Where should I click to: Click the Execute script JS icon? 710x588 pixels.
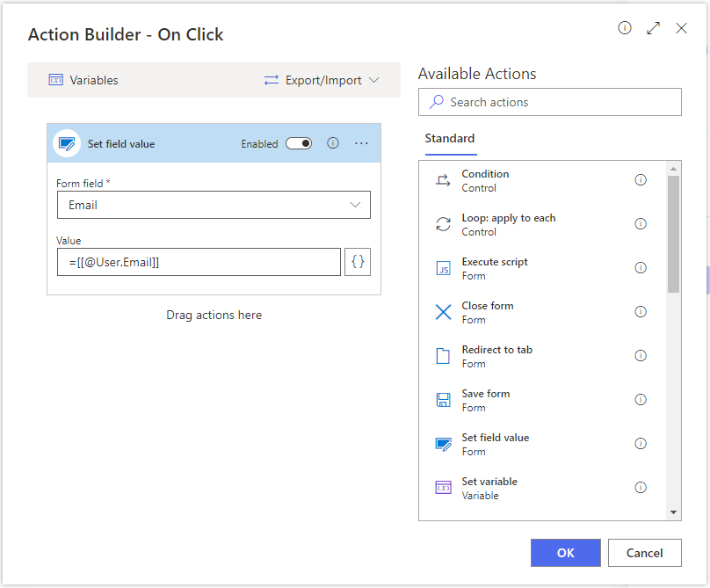click(444, 267)
